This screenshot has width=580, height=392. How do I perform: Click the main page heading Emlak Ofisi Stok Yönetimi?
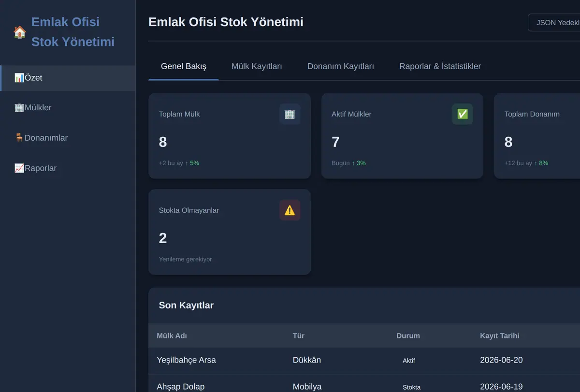pos(226,22)
